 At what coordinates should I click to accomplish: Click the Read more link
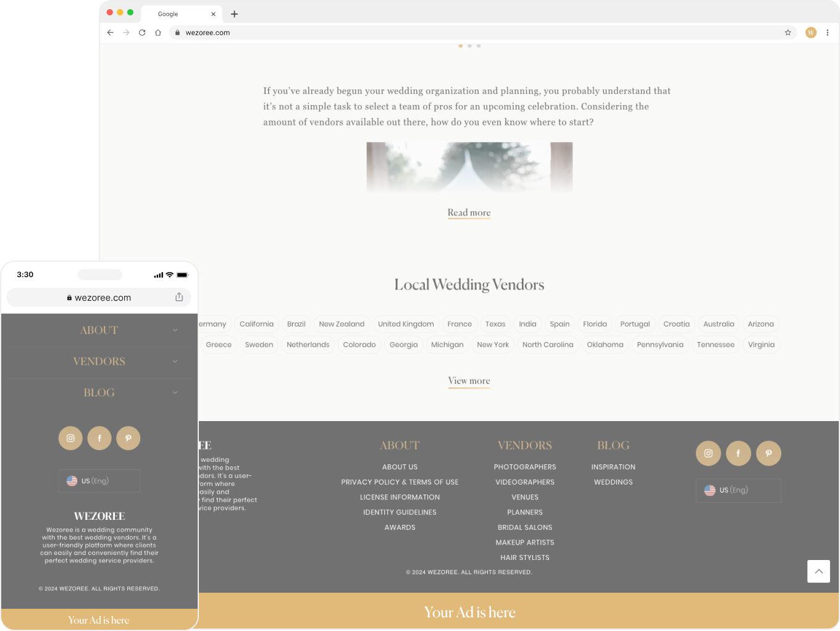click(x=469, y=212)
